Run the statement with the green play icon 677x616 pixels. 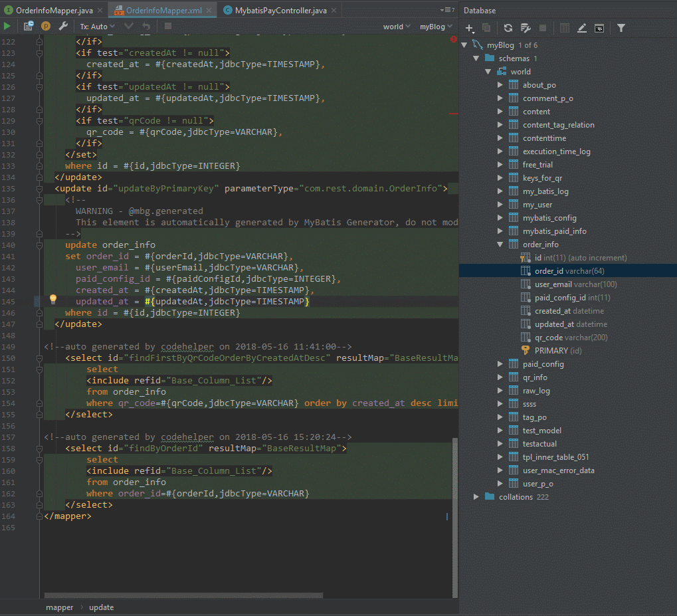click(8, 25)
